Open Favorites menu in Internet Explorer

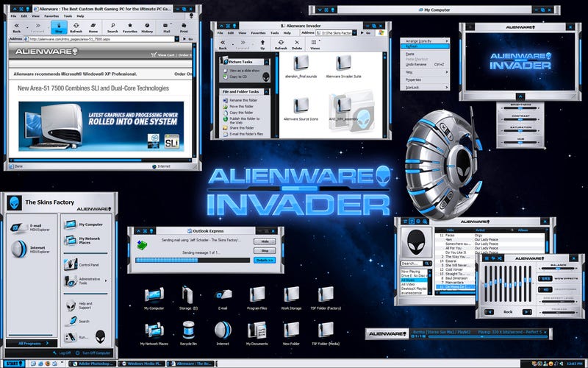coord(51,16)
